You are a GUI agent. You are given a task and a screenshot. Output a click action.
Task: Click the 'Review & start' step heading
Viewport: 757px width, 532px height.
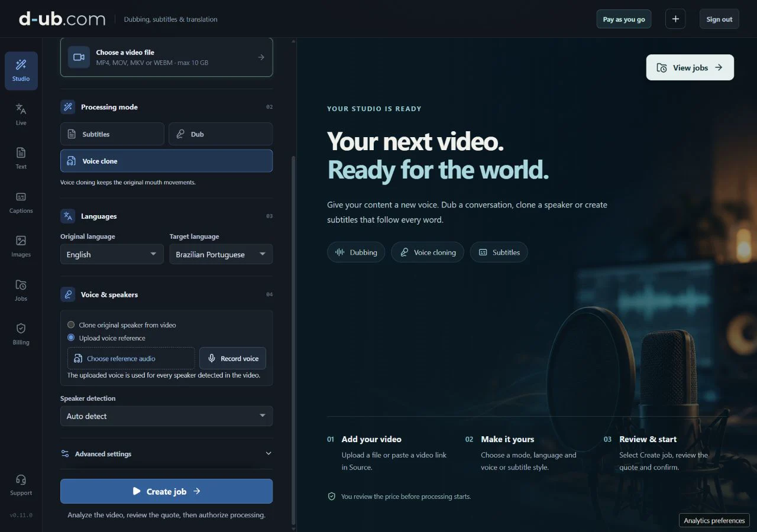pyautogui.click(x=648, y=439)
